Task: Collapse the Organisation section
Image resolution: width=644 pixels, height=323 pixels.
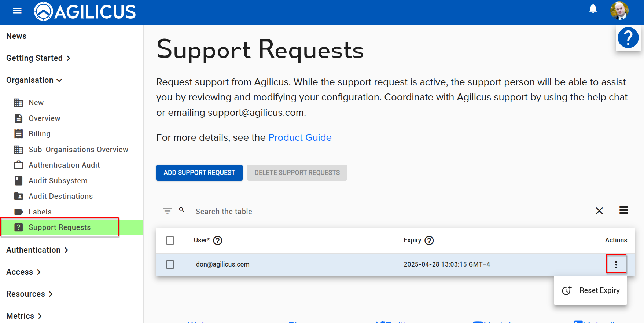Action: coord(34,80)
